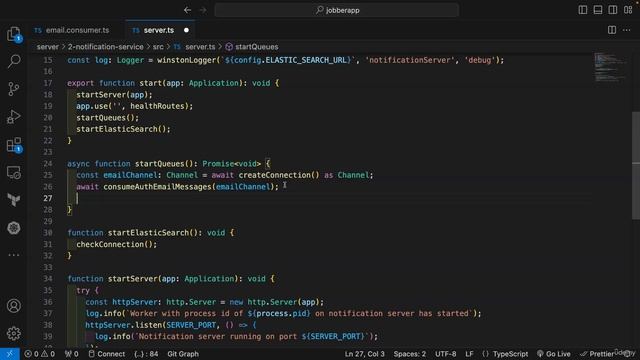Open the Extensions view icon

(14, 144)
